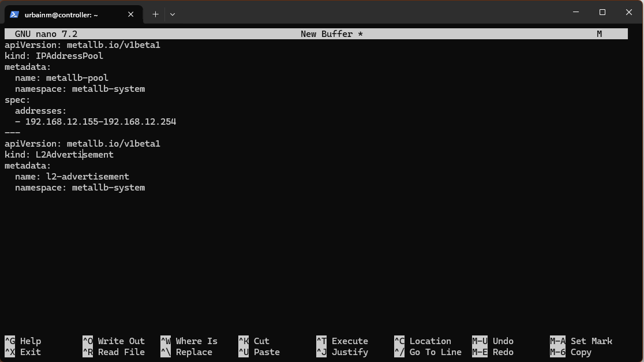
Task: Click the M indicator in nano title bar
Action: tap(599, 34)
